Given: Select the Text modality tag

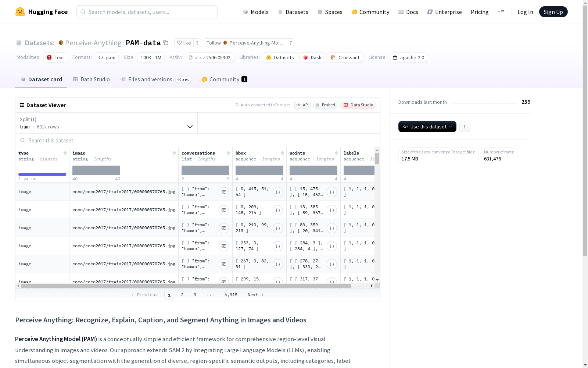Looking at the screenshot, I should coord(55,57).
